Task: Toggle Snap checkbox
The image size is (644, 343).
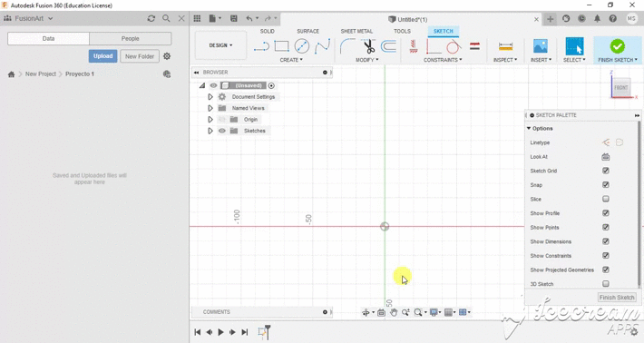Action: click(x=606, y=185)
